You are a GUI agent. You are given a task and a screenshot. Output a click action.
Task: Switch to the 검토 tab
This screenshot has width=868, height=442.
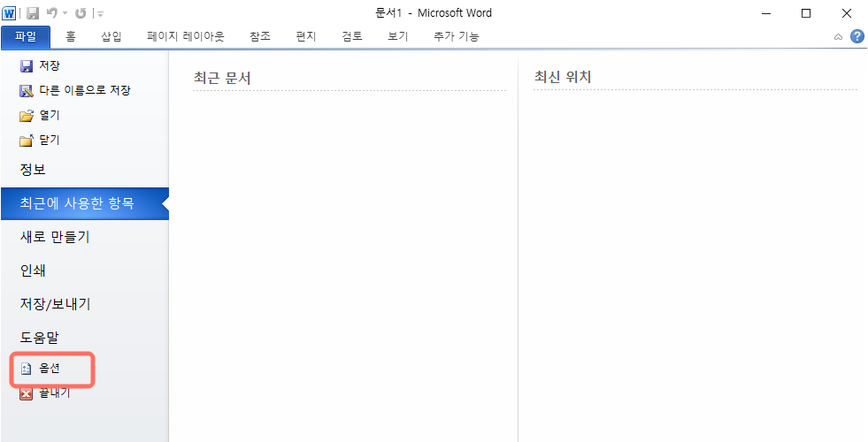pyautogui.click(x=351, y=37)
